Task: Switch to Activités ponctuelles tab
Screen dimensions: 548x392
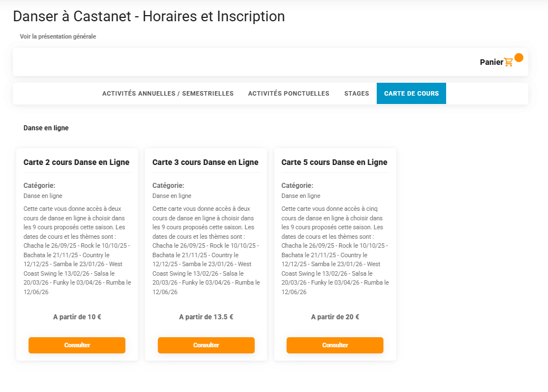Action: [x=289, y=93]
